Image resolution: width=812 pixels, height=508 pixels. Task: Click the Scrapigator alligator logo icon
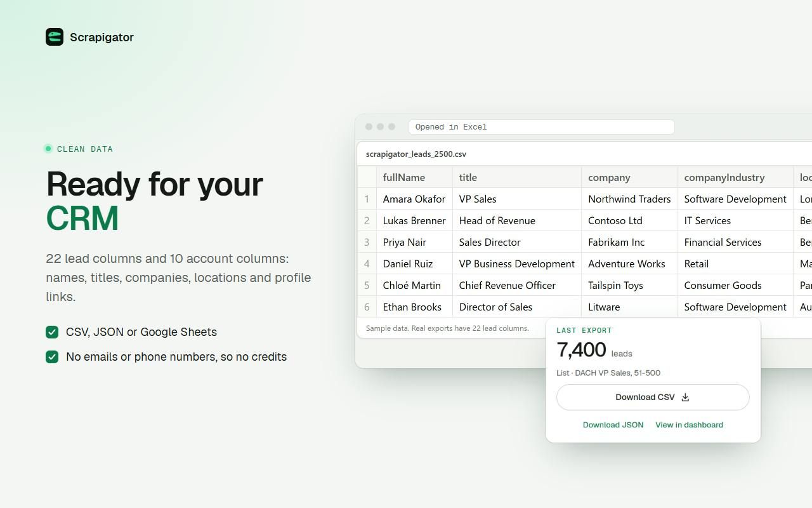click(x=55, y=37)
